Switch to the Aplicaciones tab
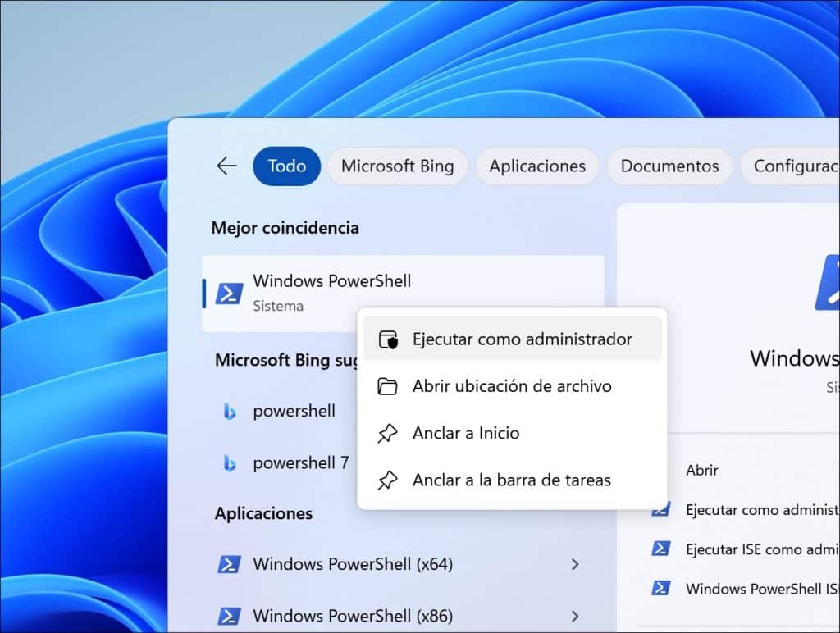The width and height of the screenshot is (840, 633). [x=537, y=166]
